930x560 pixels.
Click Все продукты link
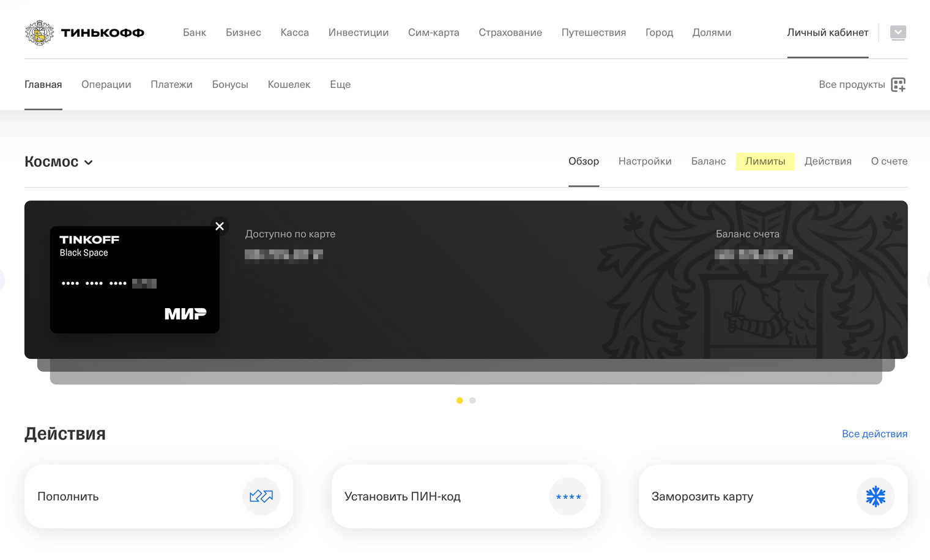point(852,84)
